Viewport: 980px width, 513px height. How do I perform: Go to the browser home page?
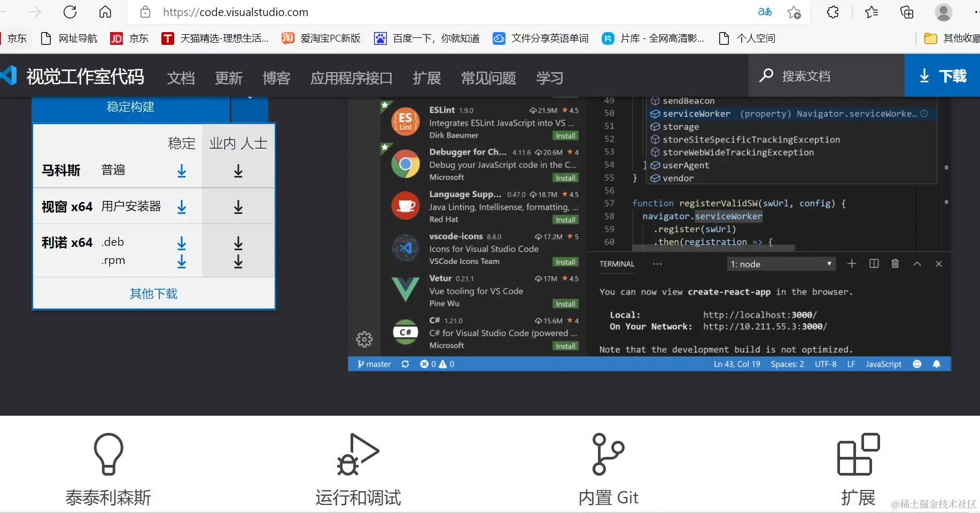coord(105,12)
